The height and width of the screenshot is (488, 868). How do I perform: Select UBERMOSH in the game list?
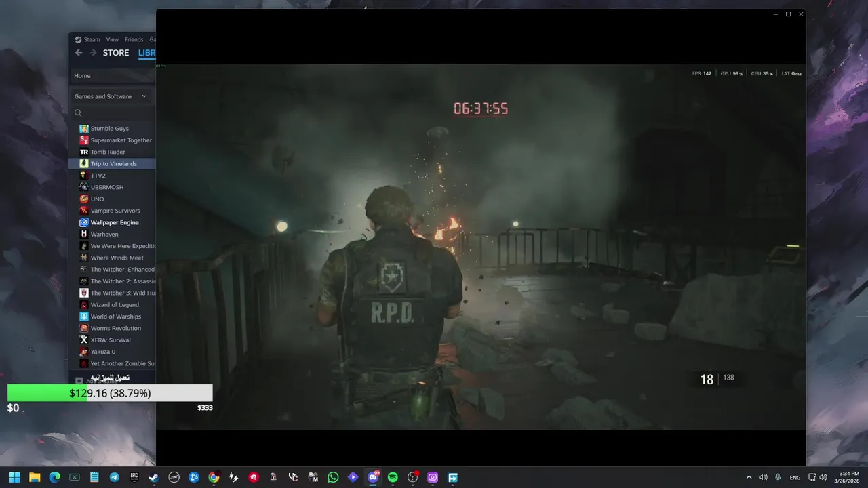[x=112, y=187]
